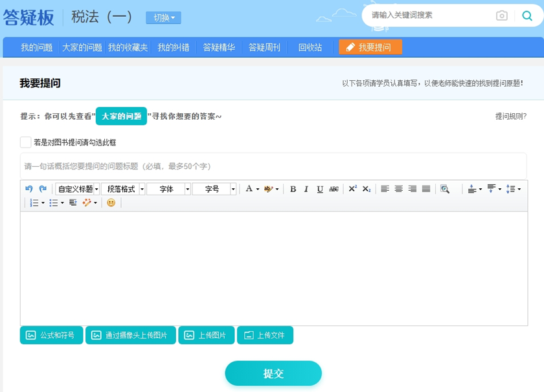The width and height of the screenshot is (544, 392).
Task: Click the search magnifier preview icon
Action: click(445, 189)
